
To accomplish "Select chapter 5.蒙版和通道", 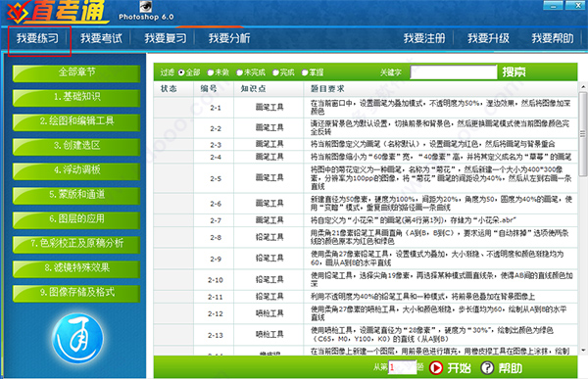I will tap(76, 195).
